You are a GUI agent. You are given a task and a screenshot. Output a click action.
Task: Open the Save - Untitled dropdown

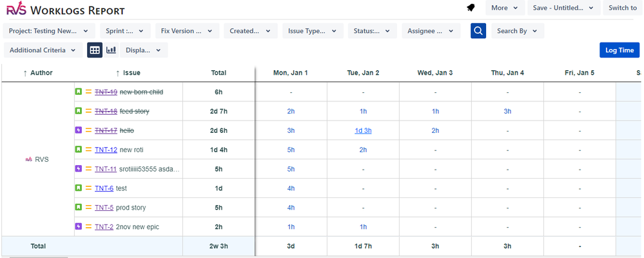pyautogui.click(x=563, y=8)
